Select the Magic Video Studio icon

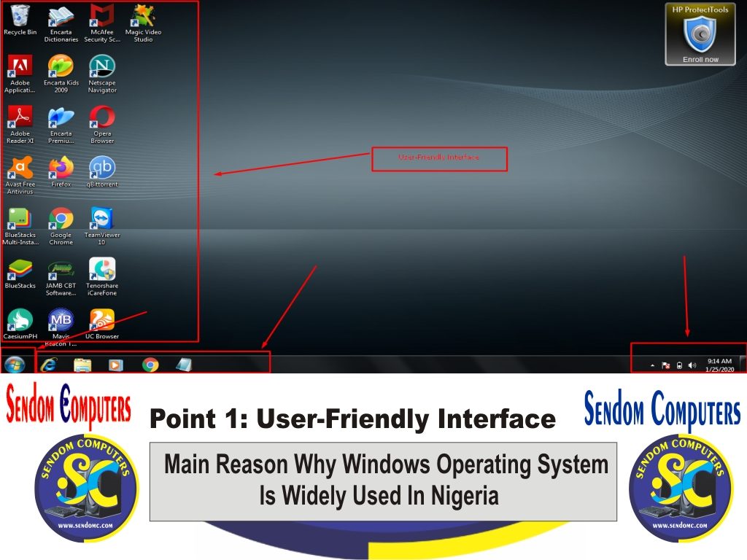point(143,23)
